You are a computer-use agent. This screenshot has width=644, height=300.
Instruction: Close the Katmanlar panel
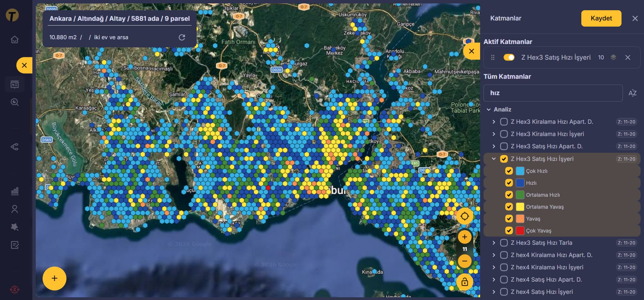click(635, 18)
